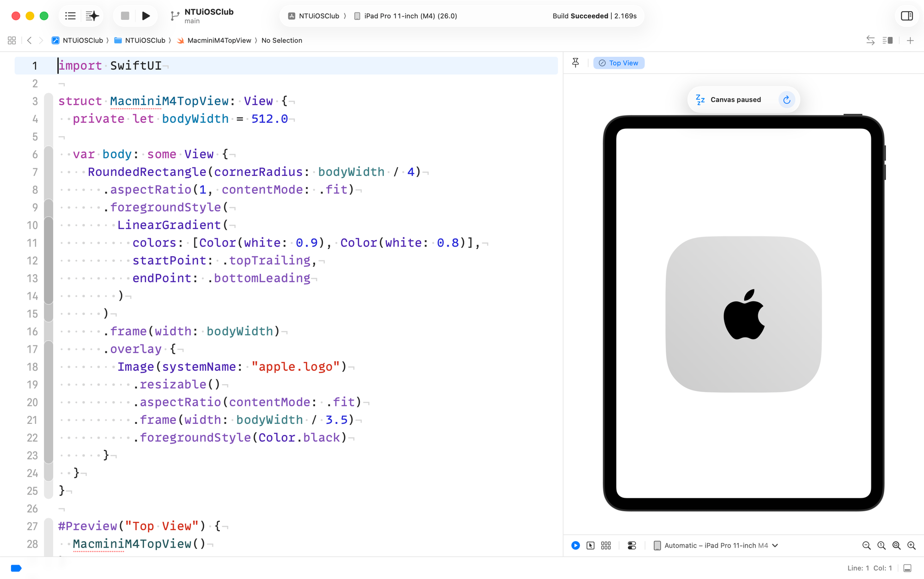Pin the preview using the pin icon
The height and width of the screenshot is (579, 924).
(575, 62)
